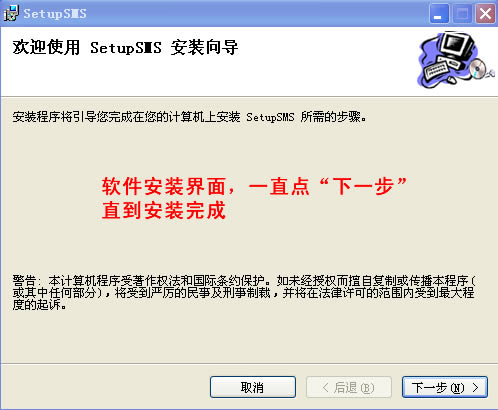Click the SetupSMS title bar text

click(x=55, y=14)
